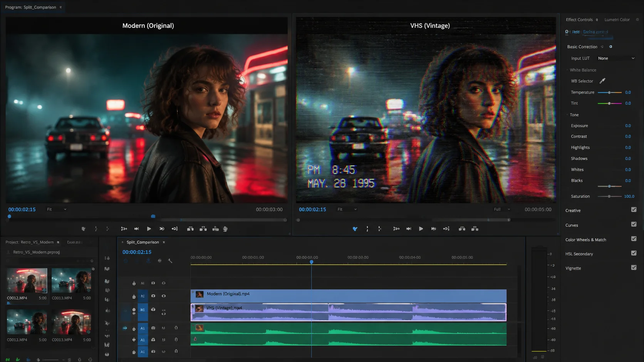Viewport: 644px width, 362px height.
Task: Collapse the Tone section
Action: coord(567,115)
